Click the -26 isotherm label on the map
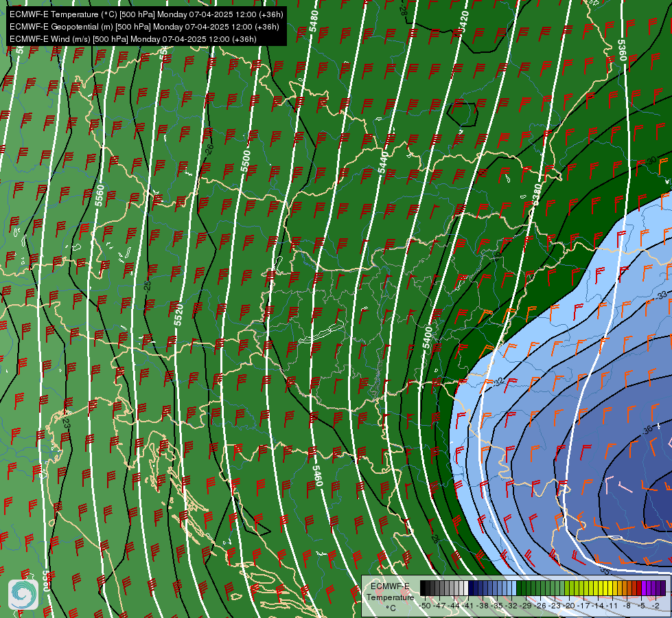Screen dimensions: 672x618 click(209, 149)
